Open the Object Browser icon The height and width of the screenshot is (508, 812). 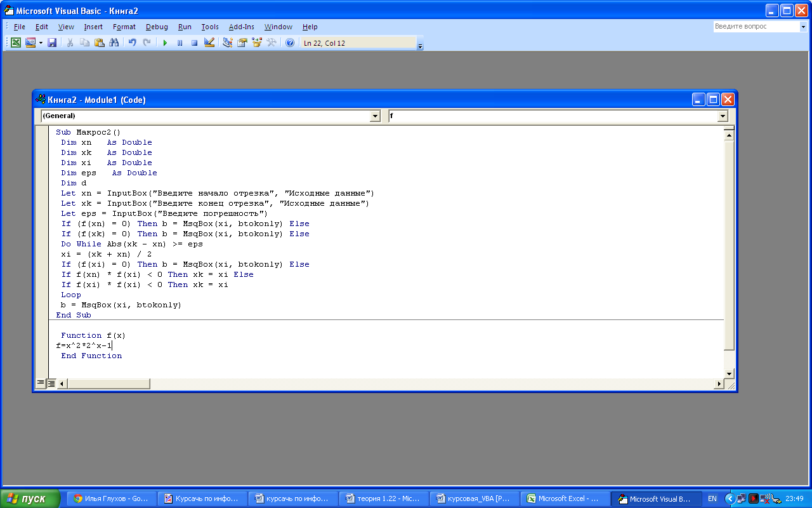257,43
